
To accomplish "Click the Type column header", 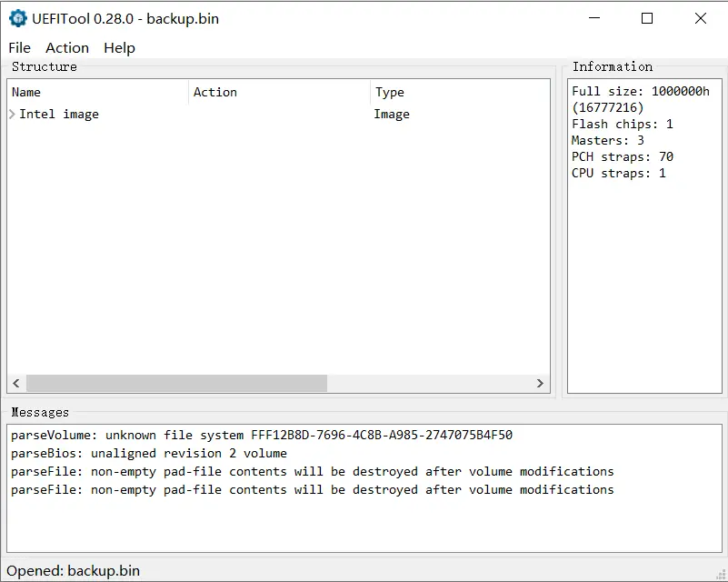I will (x=460, y=92).
